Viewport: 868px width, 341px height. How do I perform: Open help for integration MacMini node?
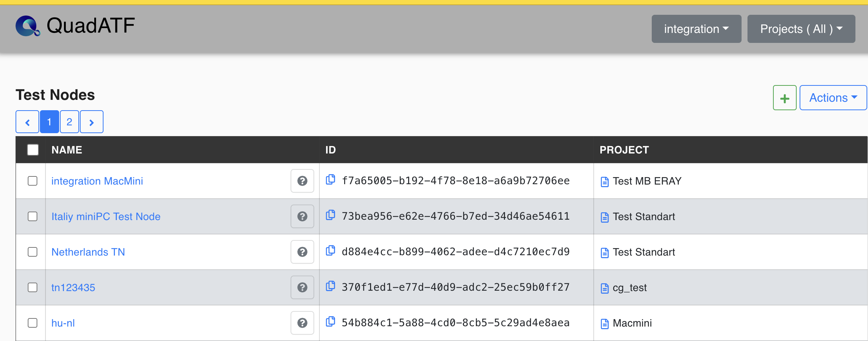click(x=302, y=181)
